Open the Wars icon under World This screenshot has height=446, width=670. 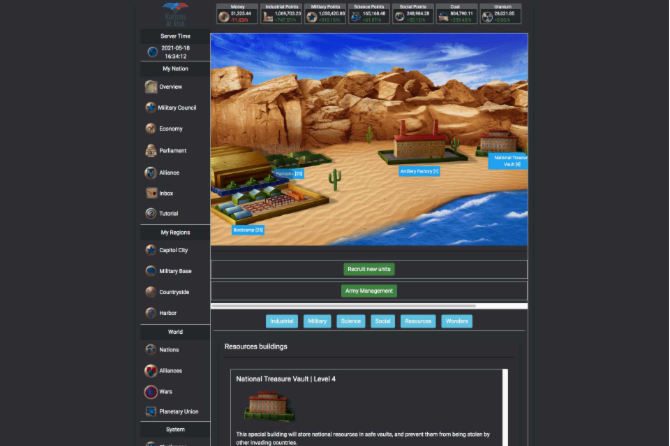coord(150,391)
